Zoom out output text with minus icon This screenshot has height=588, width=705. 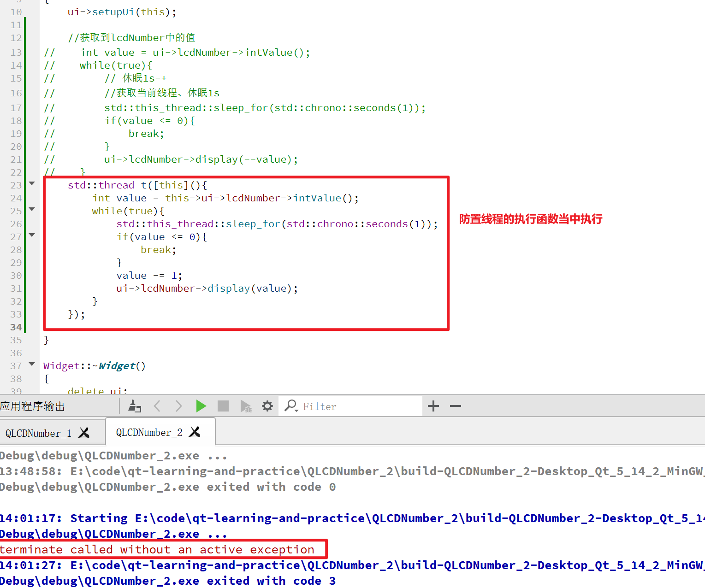(x=456, y=406)
